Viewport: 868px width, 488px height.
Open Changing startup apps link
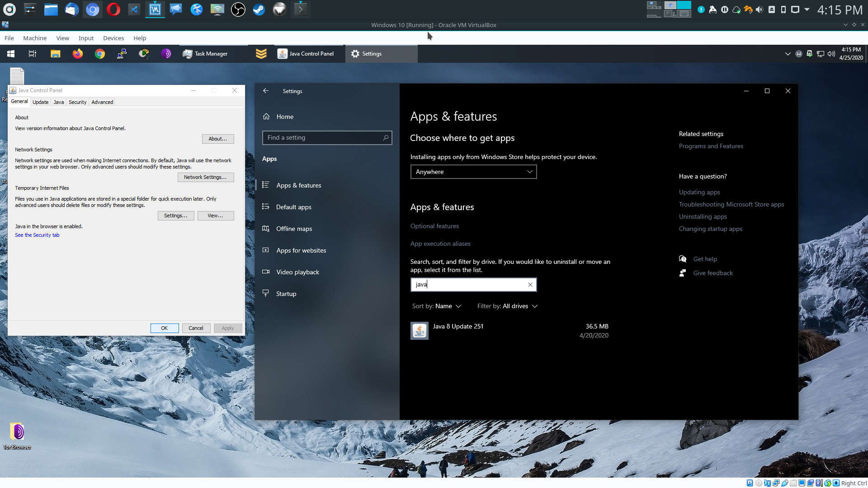pos(711,229)
